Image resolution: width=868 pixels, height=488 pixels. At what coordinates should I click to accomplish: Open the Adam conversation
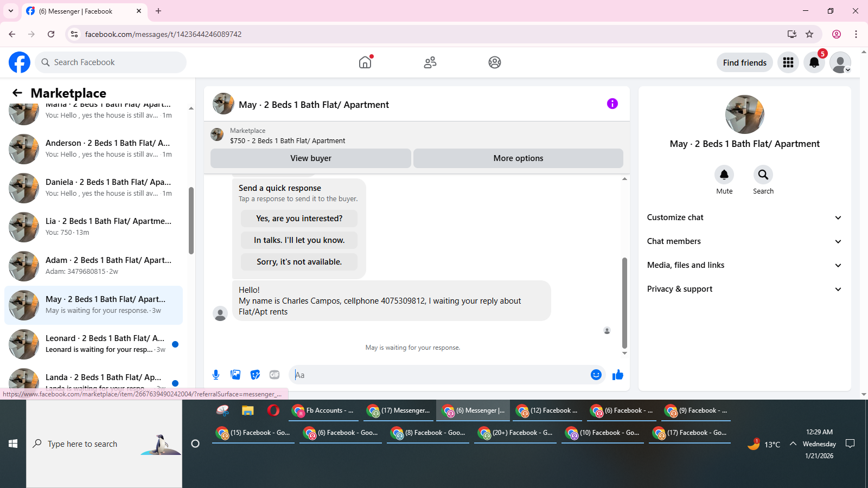click(x=93, y=266)
